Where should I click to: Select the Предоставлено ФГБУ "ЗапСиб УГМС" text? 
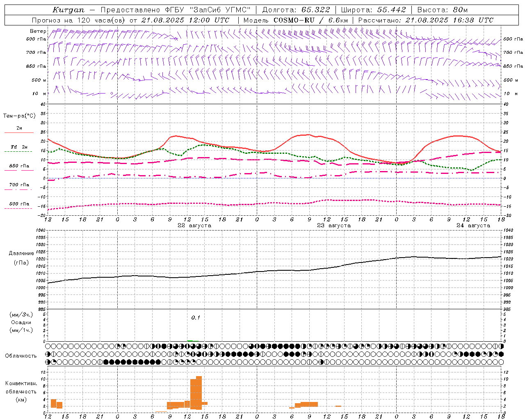pyautogui.click(x=176, y=10)
